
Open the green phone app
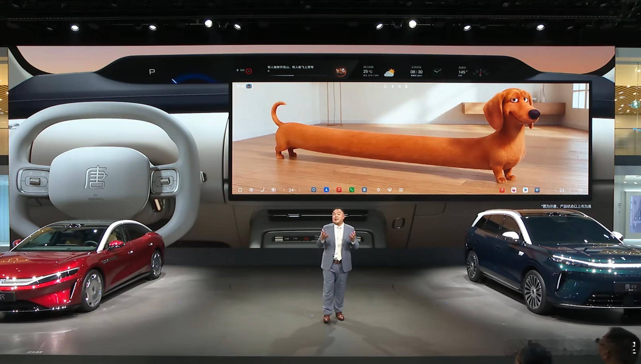(352, 190)
